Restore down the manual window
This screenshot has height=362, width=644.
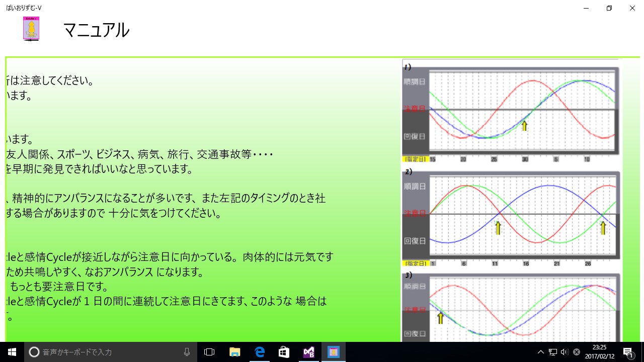tap(609, 8)
